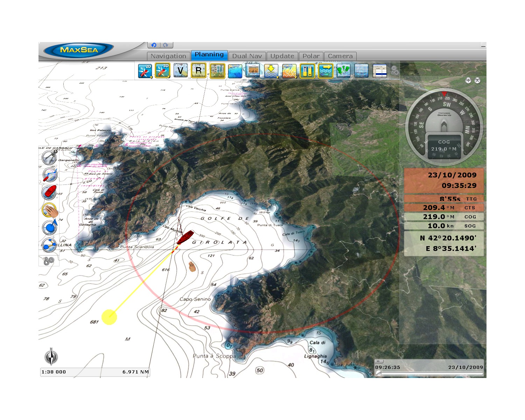
Task: Click the undo arrow button
Action: (154, 45)
